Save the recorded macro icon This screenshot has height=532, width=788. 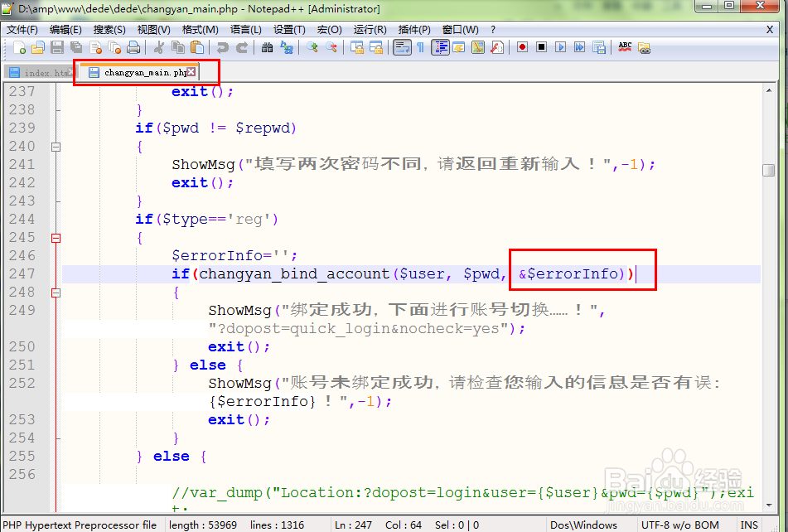pyautogui.click(x=599, y=48)
